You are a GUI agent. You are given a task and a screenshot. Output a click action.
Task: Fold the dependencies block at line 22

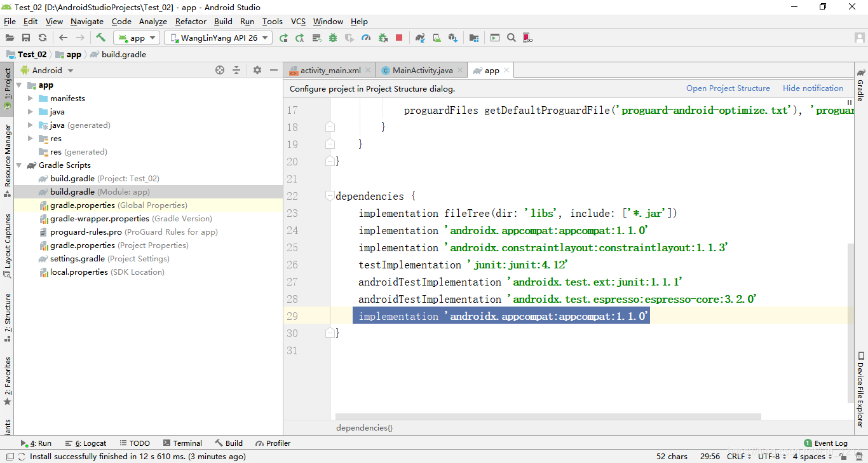330,196
